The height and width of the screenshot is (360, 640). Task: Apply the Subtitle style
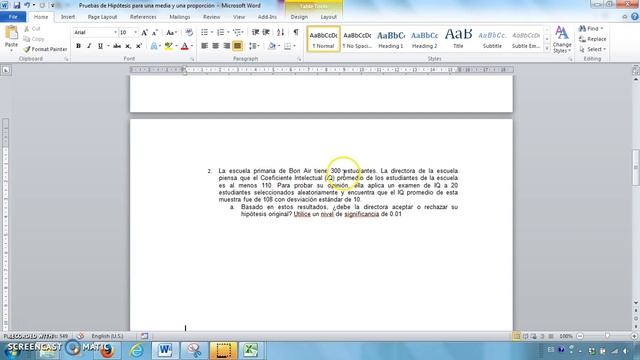(x=492, y=39)
